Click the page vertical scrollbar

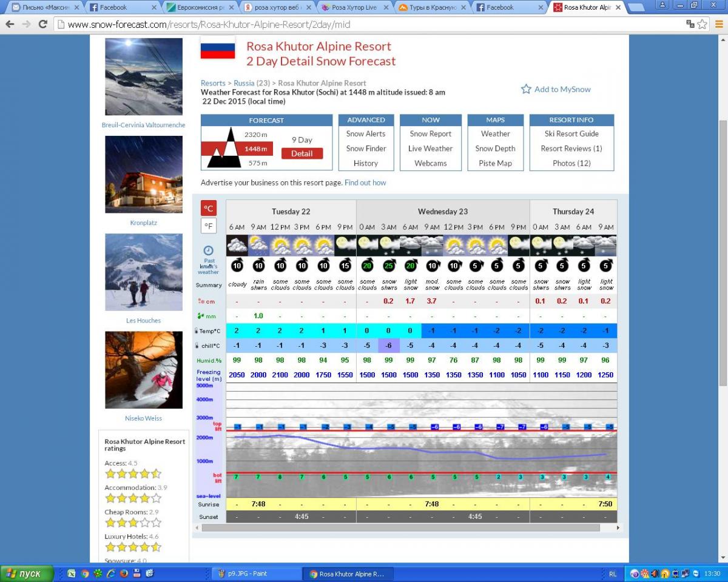pos(723,253)
